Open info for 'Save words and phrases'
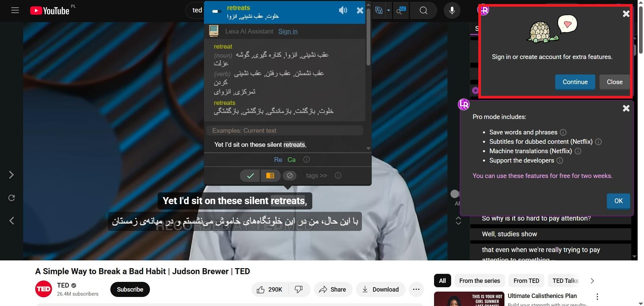This screenshot has width=644, height=306. click(x=563, y=132)
